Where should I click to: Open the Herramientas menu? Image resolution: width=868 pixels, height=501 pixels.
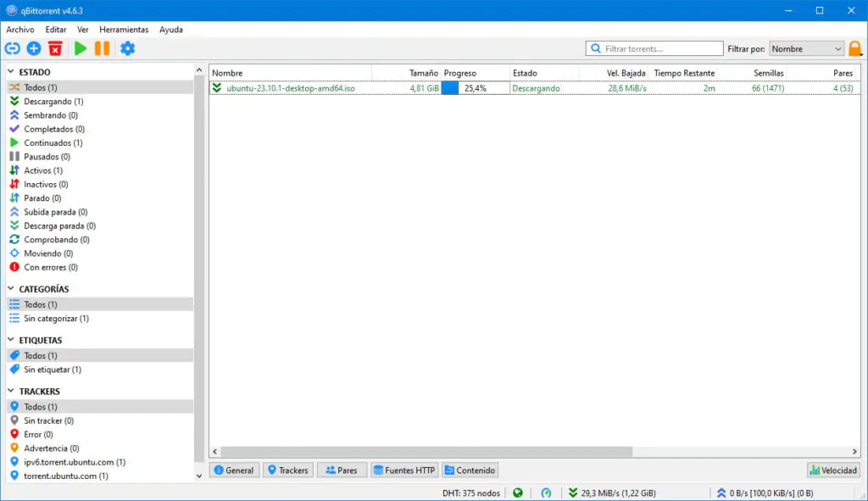click(x=124, y=30)
